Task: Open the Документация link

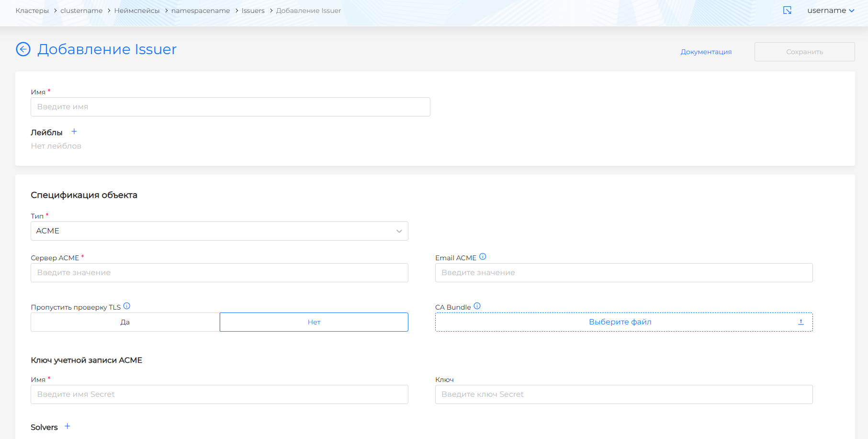Action: coord(706,52)
